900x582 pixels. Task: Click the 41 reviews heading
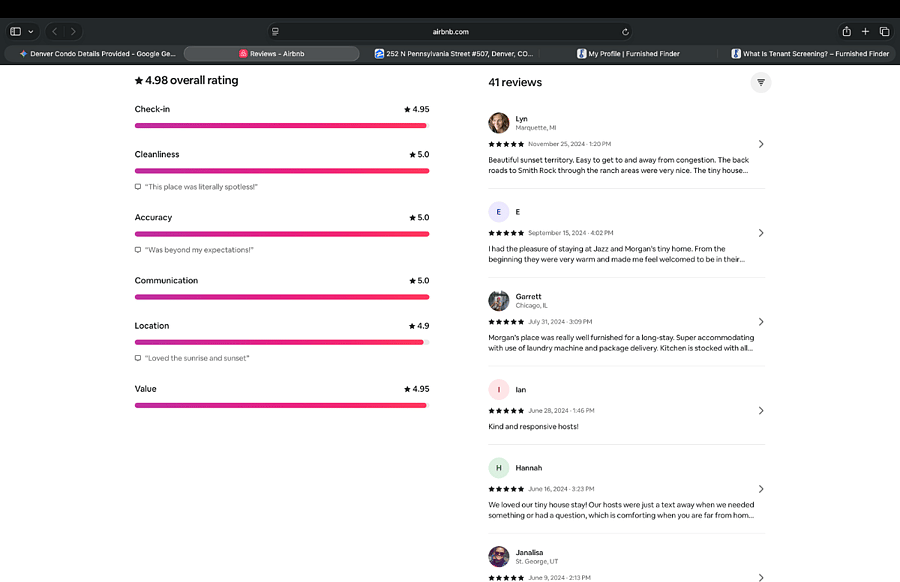[515, 83]
